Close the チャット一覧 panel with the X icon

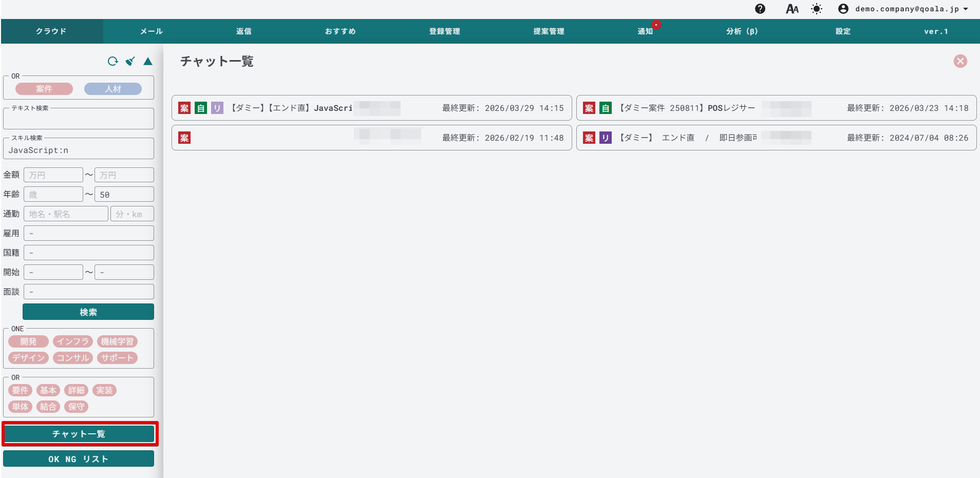point(960,61)
